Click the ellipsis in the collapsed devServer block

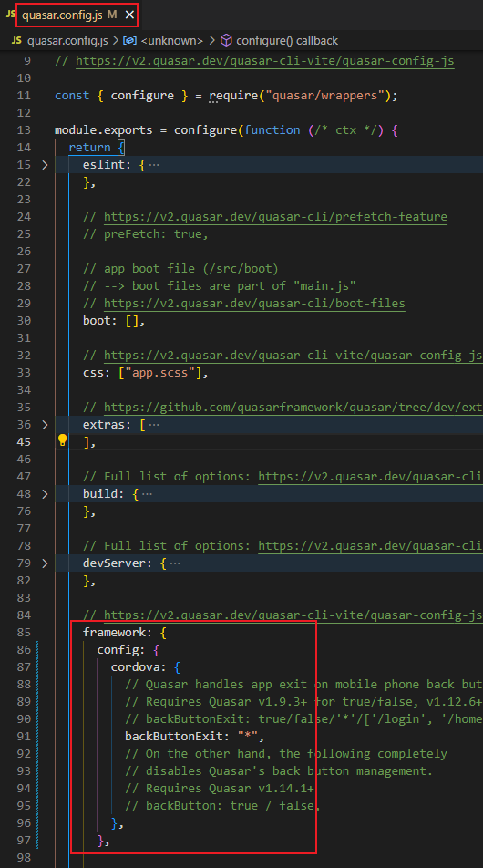[175, 563]
